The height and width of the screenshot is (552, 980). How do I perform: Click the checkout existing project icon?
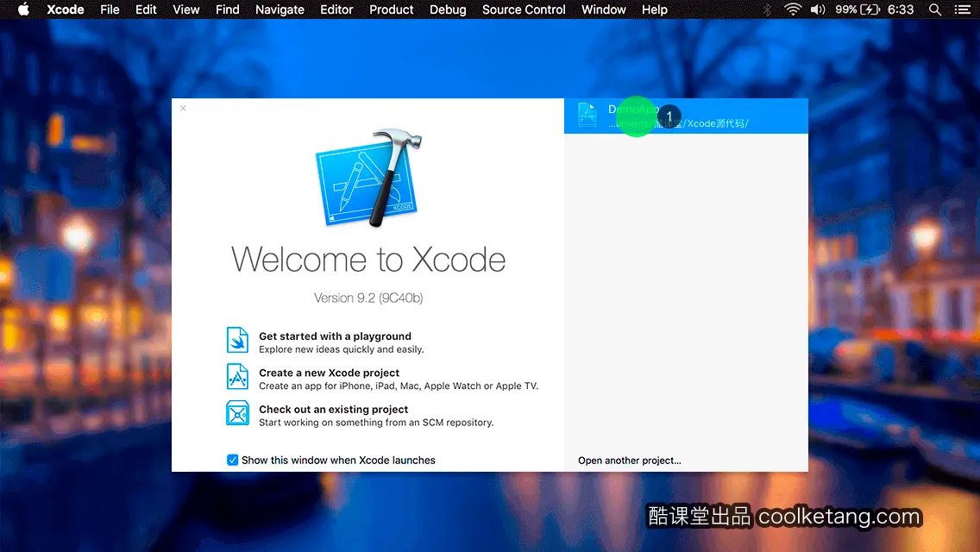pos(237,413)
